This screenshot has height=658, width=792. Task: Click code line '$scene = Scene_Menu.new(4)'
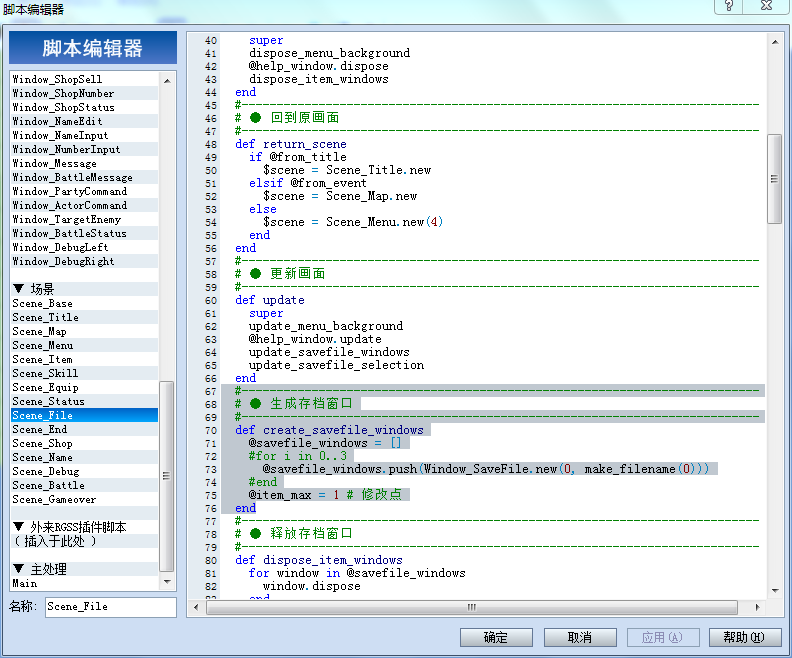click(x=353, y=222)
